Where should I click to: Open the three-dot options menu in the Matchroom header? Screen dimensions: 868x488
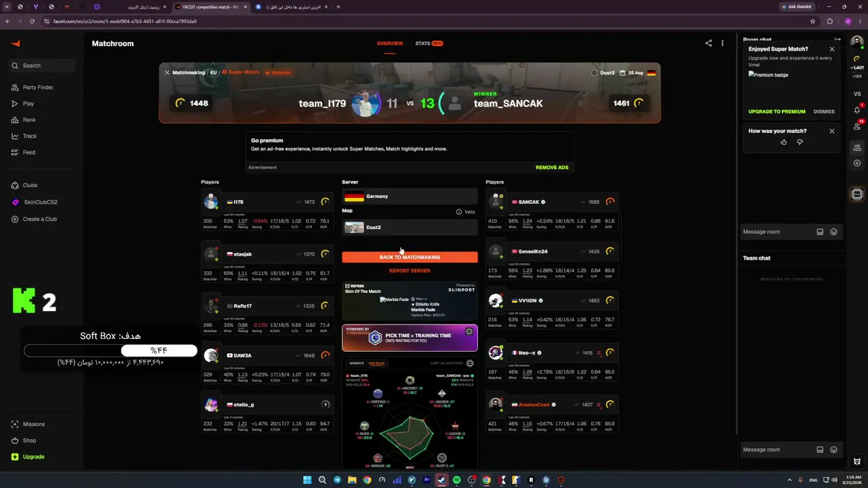pos(722,43)
